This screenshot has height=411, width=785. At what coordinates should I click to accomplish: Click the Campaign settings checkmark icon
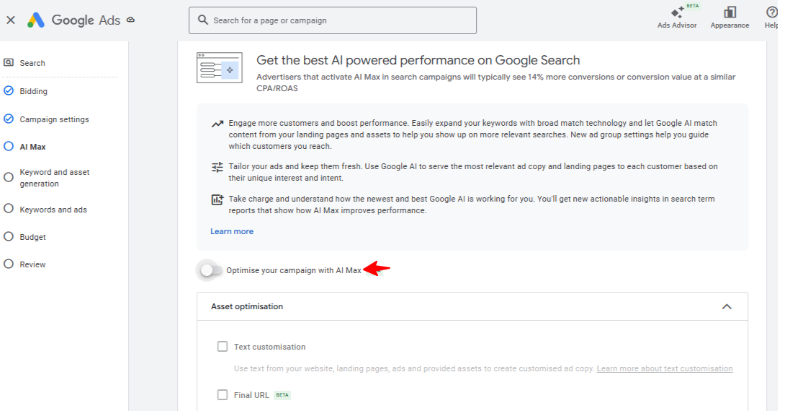point(9,119)
